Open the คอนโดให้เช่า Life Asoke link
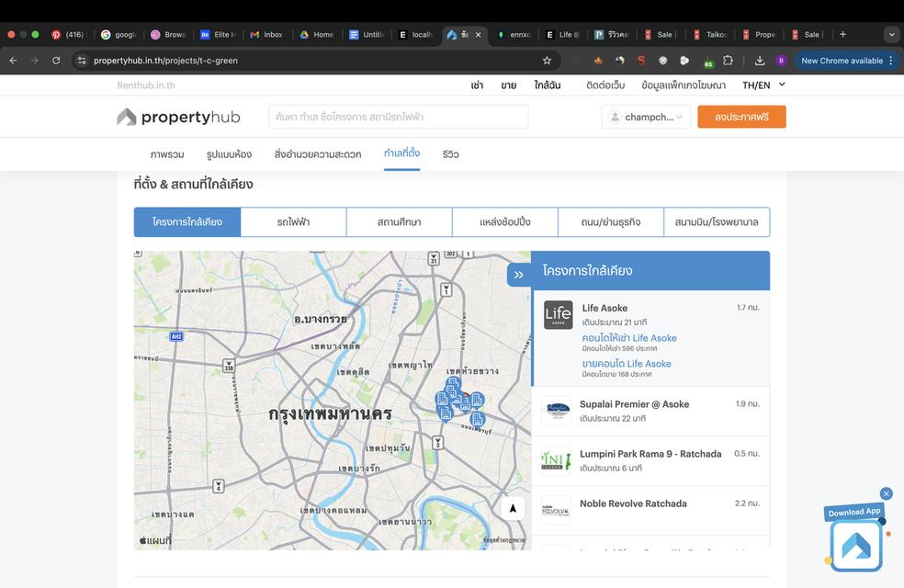The image size is (904, 588). click(x=629, y=338)
